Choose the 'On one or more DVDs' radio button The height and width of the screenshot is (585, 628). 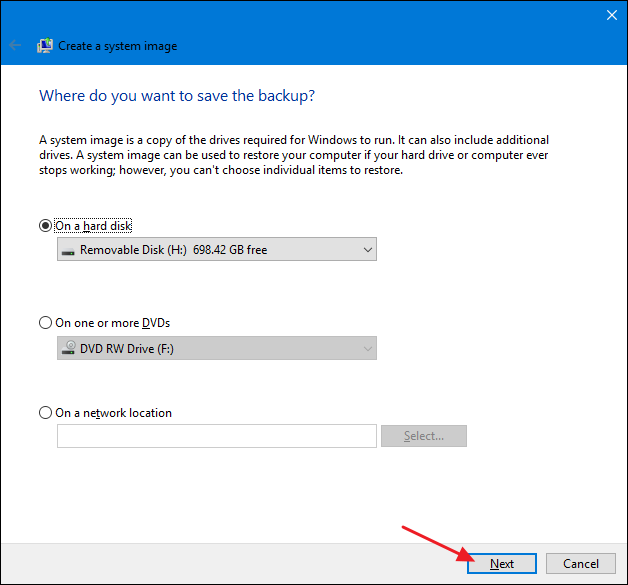click(x=45, y=323)
